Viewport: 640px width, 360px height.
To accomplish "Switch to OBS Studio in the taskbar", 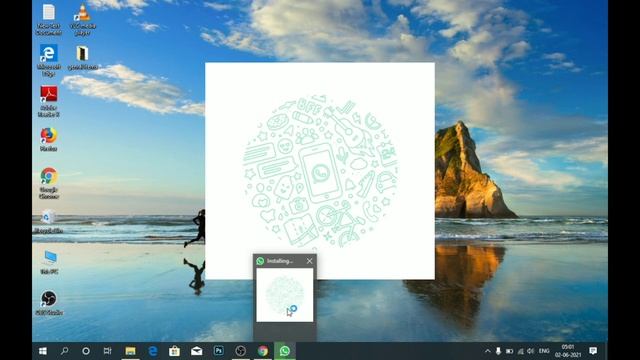I will coord(241,351).
